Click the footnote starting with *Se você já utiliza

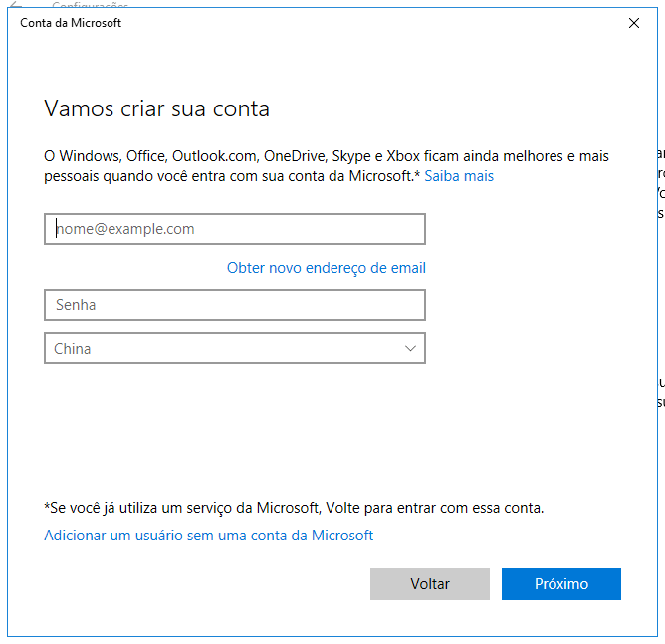(294, 508)
